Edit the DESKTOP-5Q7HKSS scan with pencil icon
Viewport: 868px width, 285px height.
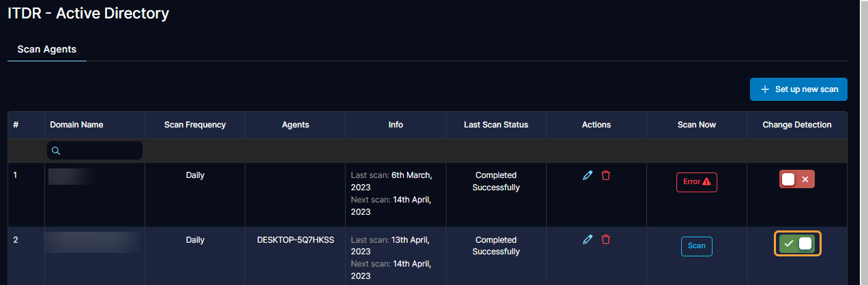587,239
